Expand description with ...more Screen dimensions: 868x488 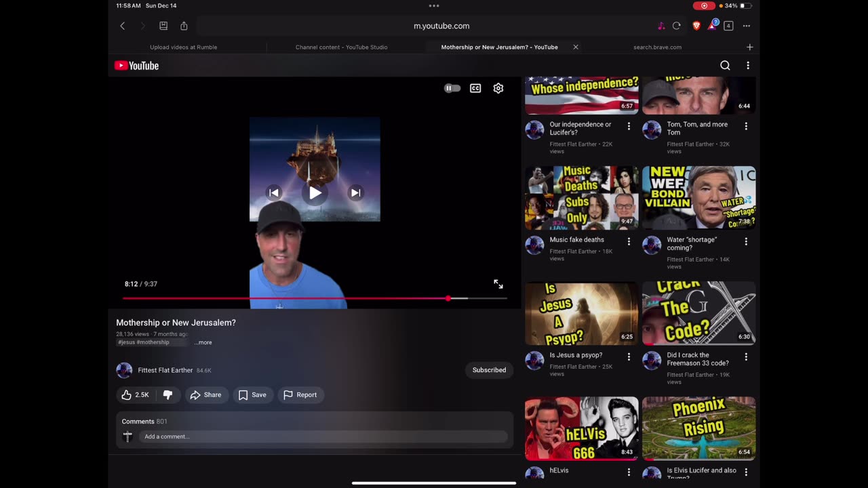(203, 342)
